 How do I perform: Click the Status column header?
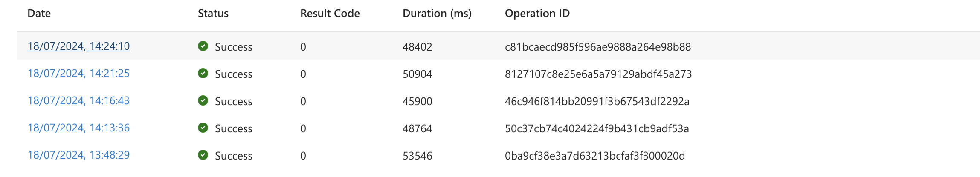click(x=213, y=14)
